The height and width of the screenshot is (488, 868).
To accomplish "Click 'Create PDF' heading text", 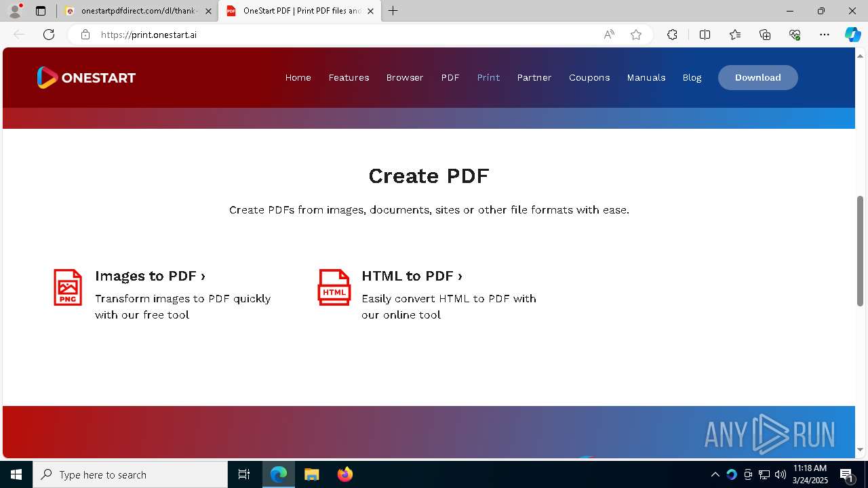I will [429, 176].
